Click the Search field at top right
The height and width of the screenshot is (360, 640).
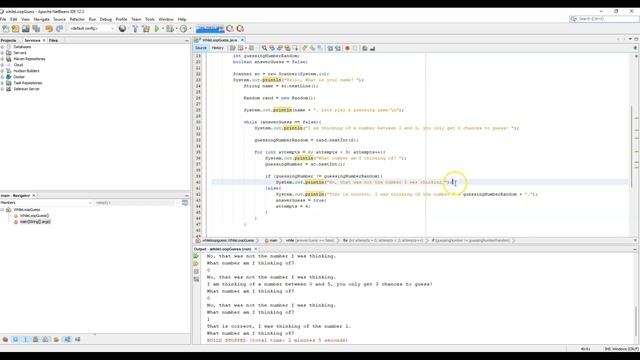click(x=604, y=19)
